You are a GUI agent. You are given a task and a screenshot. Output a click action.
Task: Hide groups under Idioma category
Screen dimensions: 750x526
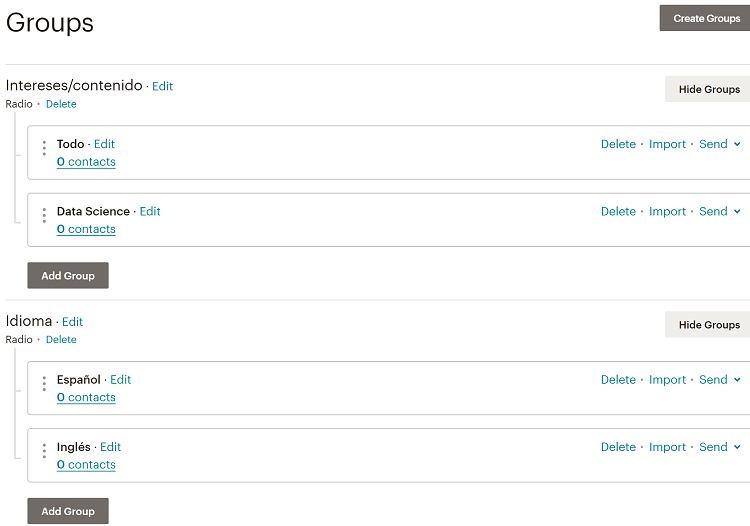point(708,325)
